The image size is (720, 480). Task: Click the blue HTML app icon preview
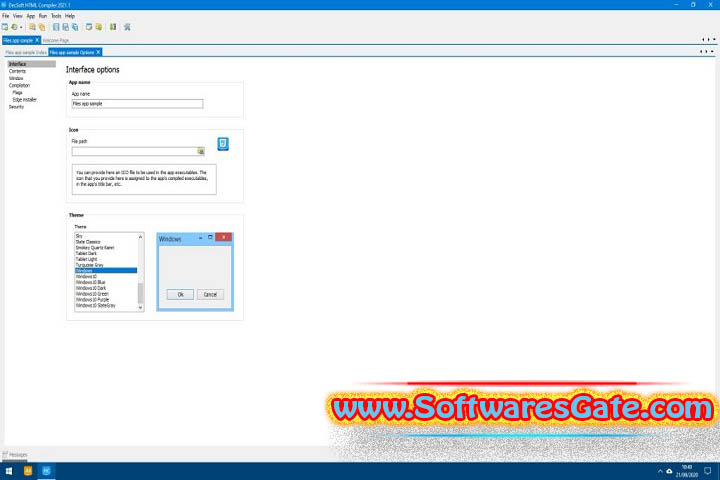[x=223, y=144]
